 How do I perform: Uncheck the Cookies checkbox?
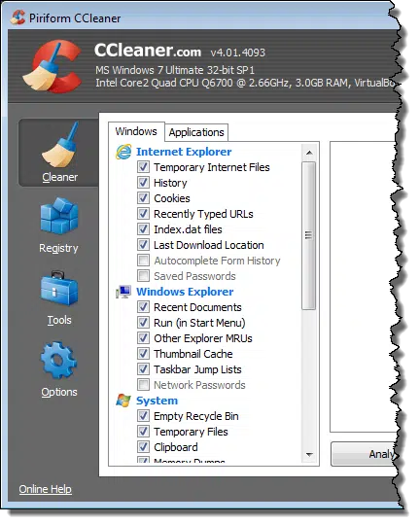(143, 198)
